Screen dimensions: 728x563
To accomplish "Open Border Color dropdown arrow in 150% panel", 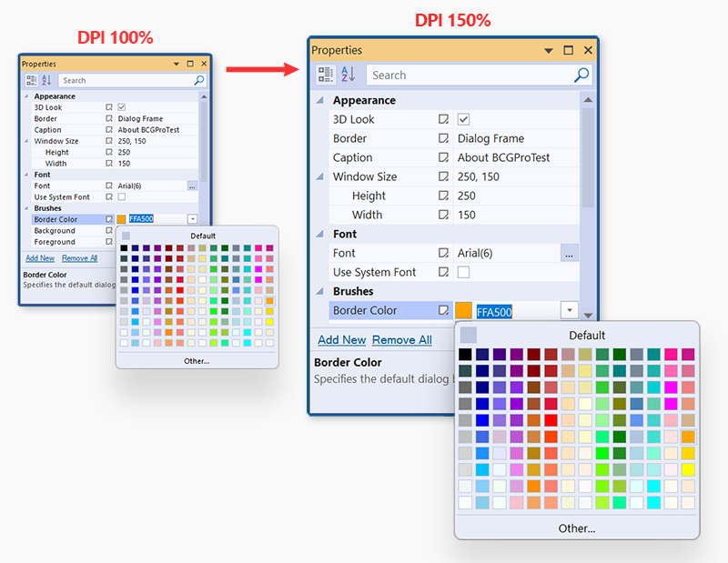I will pyautogui.click(x=570, y=310).
